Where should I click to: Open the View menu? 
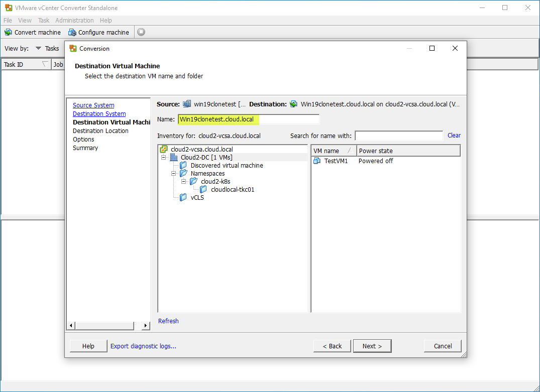click(25, 20)
